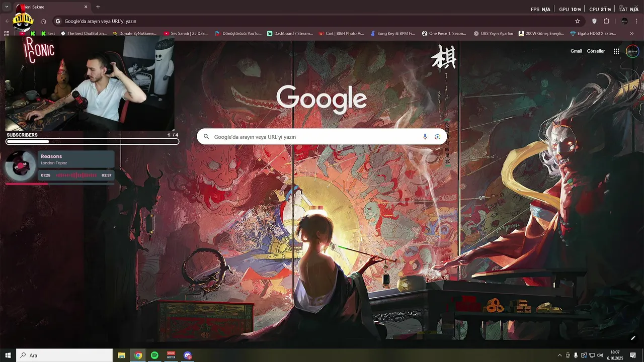Image resolution: width=644 pixels, height=362 pixels.
Task: Show hidden system tray icons
Action: pyautogui.click(x=559, y=355)
